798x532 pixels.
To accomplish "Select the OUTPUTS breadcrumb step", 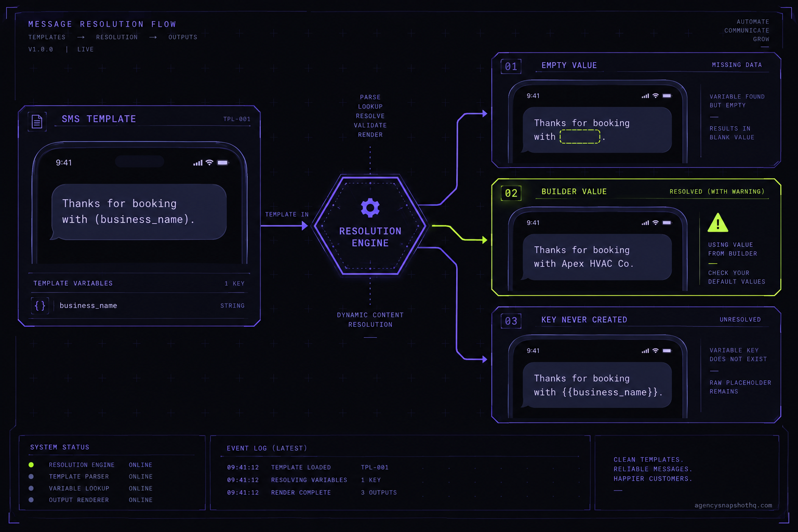I will pyautogui.click(x=183, y=37).
